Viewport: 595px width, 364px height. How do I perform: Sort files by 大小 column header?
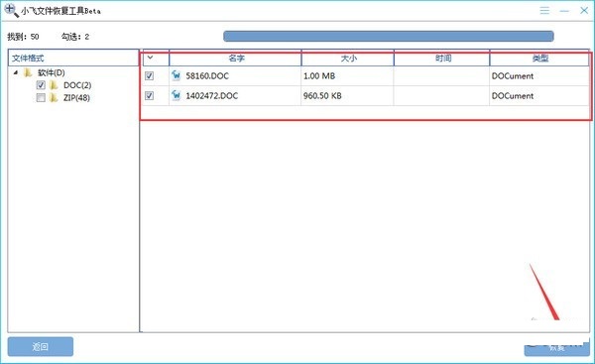348,59
